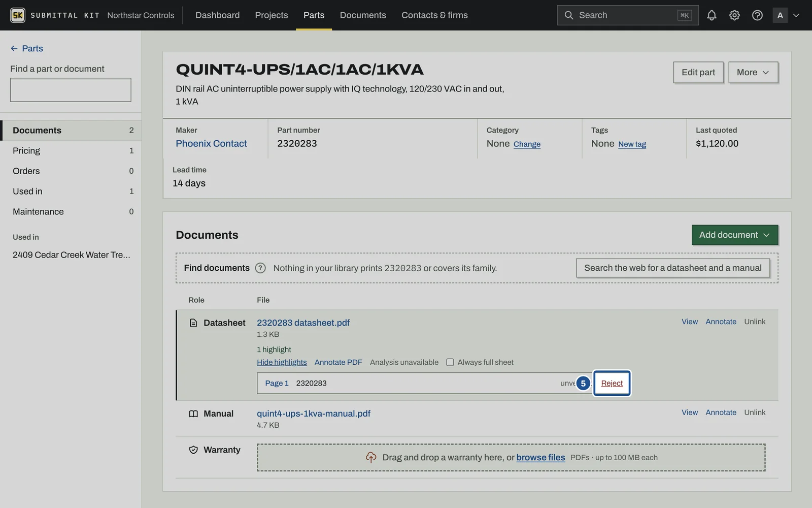Open the help question mark icon
Viewport: 812px width, 508px height.
pos(757,15)
